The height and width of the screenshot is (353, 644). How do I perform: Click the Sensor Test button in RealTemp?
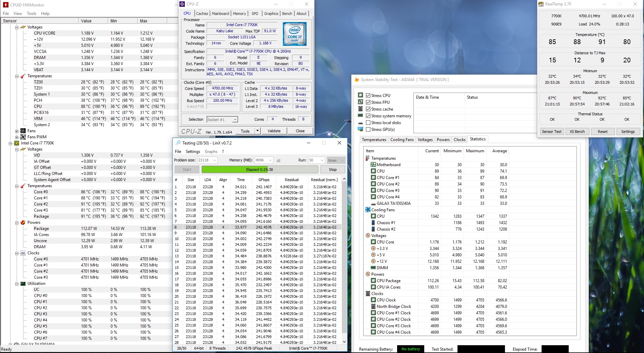click(x=551, y=132)
